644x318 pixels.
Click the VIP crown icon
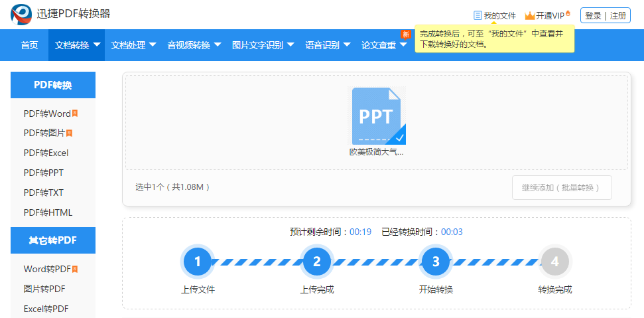[530, 16]
